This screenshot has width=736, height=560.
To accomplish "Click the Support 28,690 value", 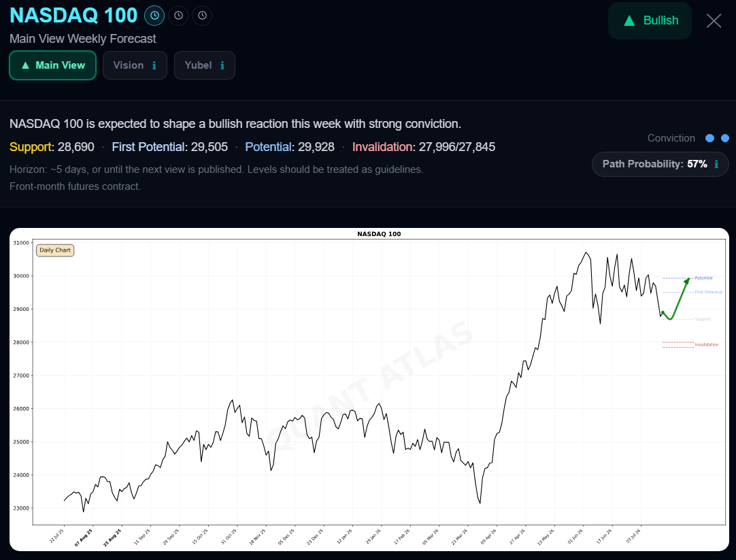I will point(52,147).
